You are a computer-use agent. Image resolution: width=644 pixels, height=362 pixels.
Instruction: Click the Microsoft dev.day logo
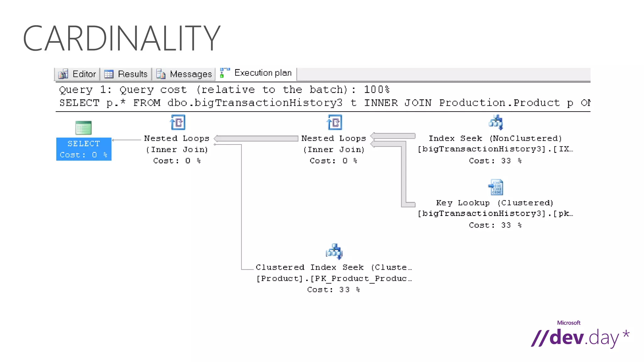(x=580, y=336)
